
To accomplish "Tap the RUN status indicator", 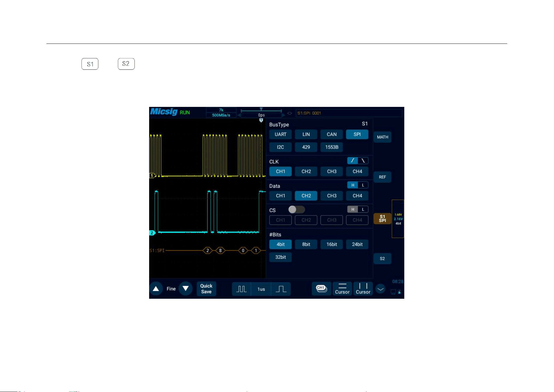I will 185,113.
